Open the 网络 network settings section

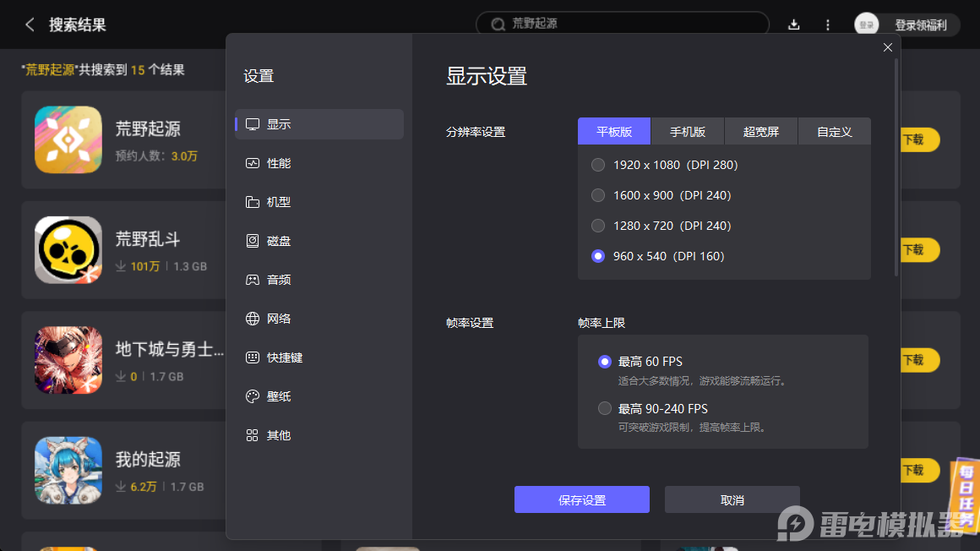click(x=319, y=319)
